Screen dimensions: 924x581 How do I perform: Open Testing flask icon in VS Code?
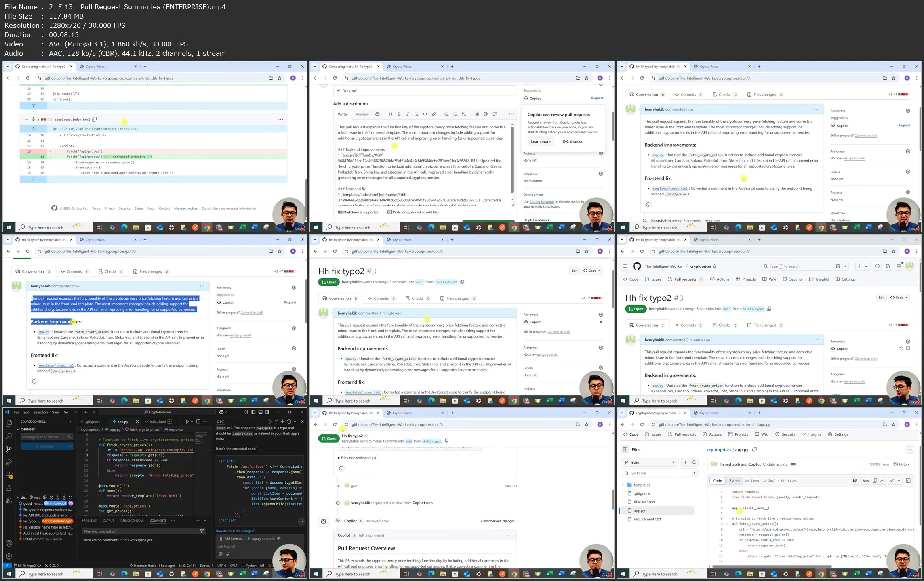[x=9, y=488]
